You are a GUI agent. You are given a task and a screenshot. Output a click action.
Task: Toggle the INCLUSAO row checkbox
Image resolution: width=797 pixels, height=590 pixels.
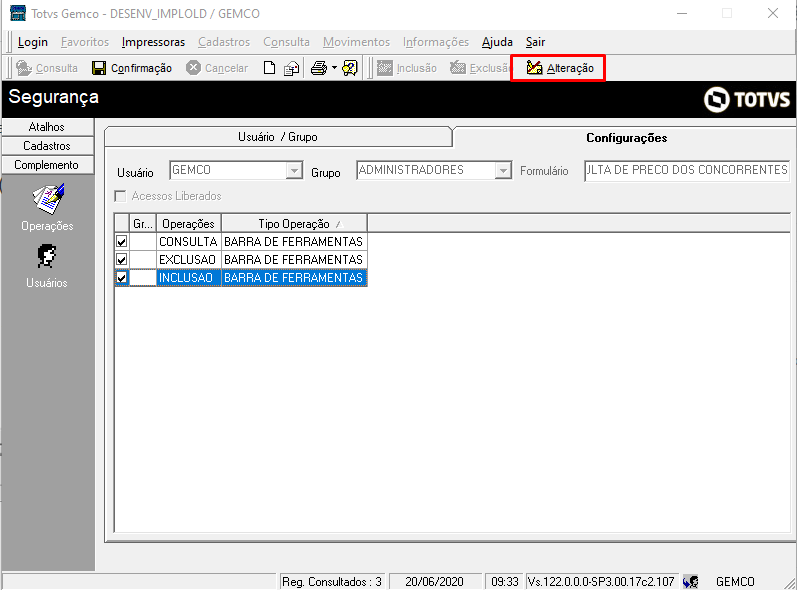click(x=121, y=277)
